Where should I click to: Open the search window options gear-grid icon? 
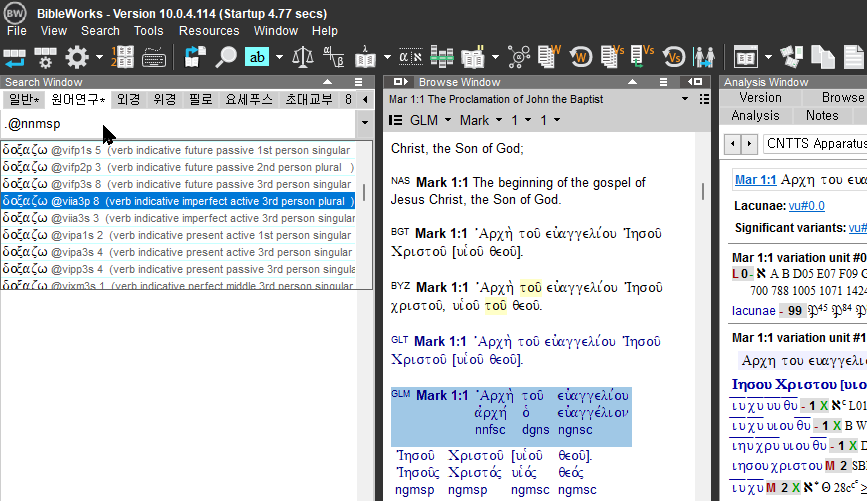(45, 57)
